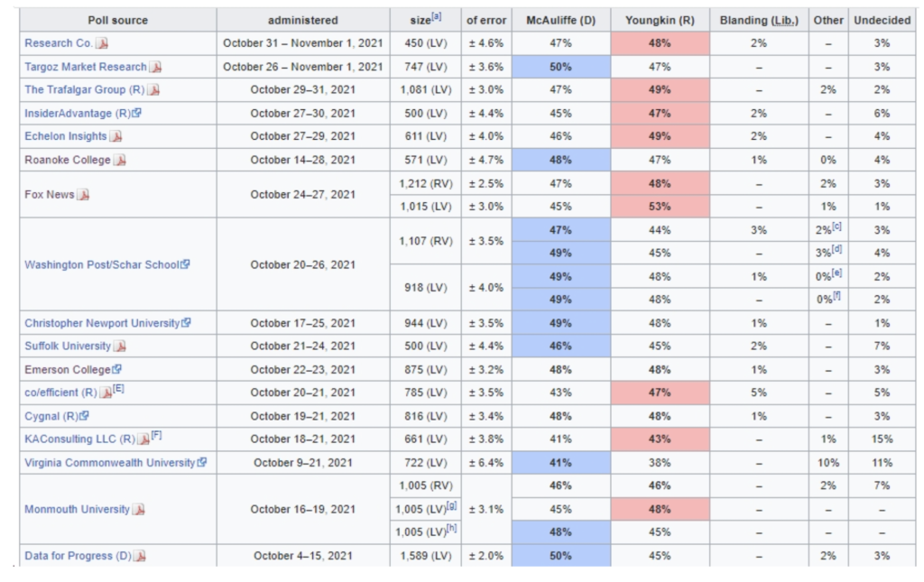Click PDF icon beside Data for Progress (D)
This screenshot has width=924, height=582.
pos(141,556)
